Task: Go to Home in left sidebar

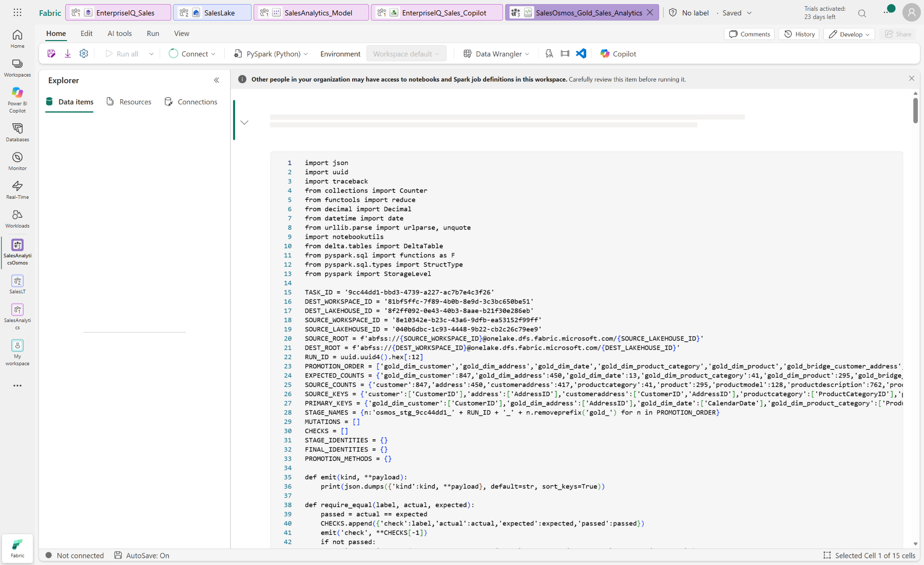Action: pyautogui.click(x=17, y=39)
